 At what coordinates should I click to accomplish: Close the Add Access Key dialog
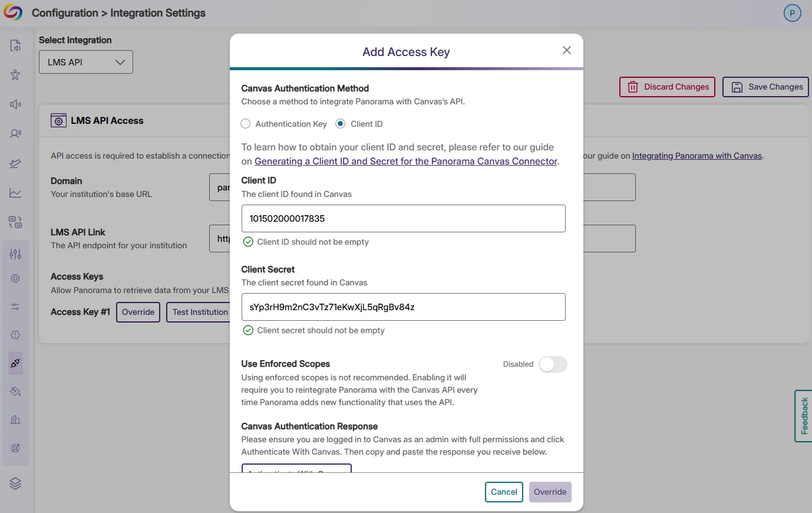click(567, 51)
